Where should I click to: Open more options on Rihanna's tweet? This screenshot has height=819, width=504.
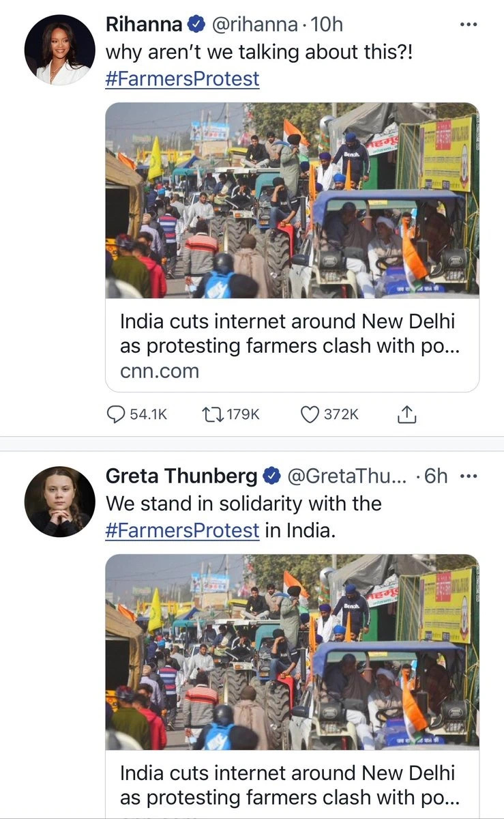click(469, 25)
